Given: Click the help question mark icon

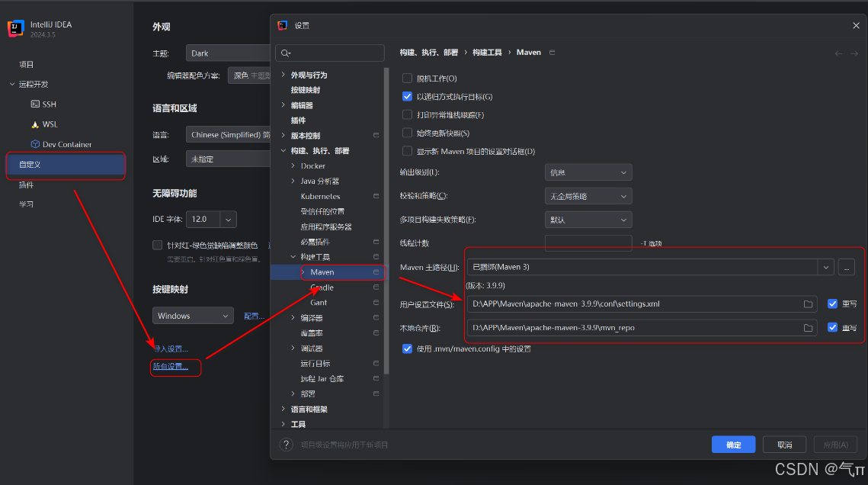Looking at the screenshot, I should click(287, 445).
